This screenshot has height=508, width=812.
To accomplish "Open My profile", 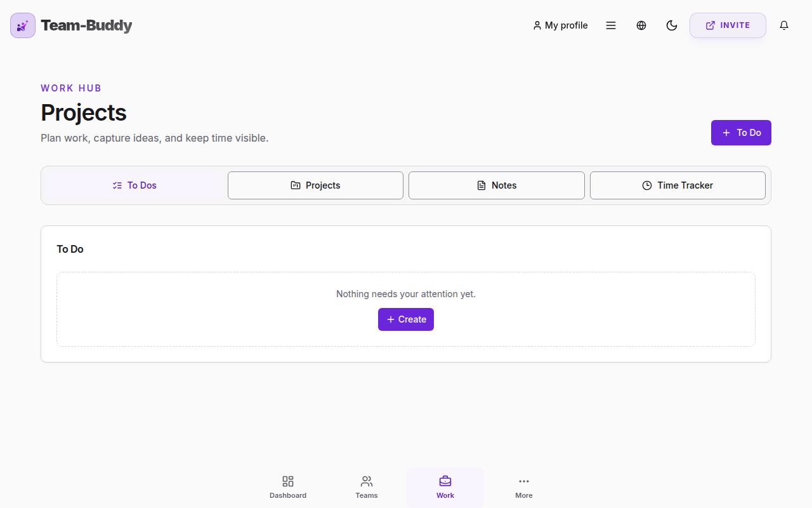I will pyautogui.click(x=560, y=25).
